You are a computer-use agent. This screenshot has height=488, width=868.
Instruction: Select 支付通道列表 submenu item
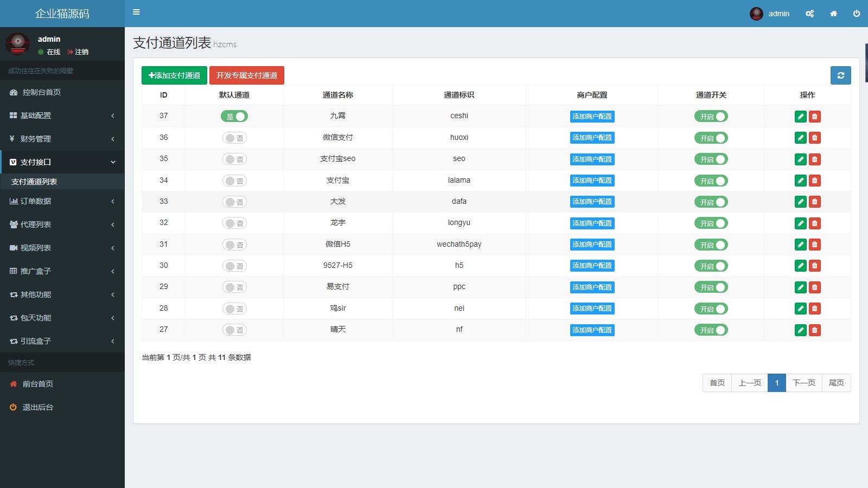(34, 182)
